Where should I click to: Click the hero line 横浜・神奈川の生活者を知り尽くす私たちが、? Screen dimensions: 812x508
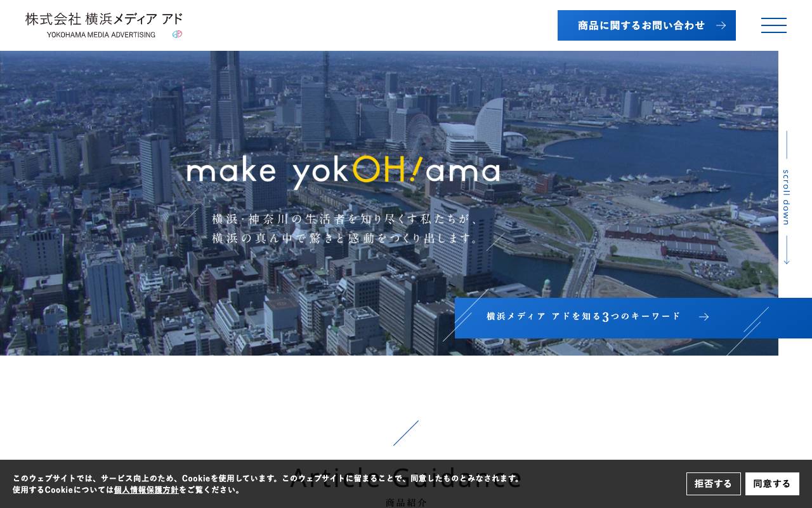click(346, 219)
